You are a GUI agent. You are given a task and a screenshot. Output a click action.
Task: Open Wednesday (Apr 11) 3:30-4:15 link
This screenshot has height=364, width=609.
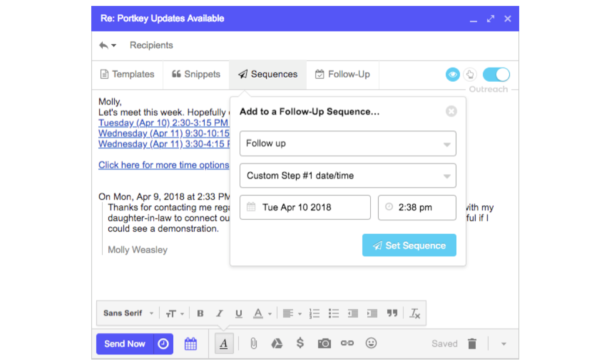click(164, 144)
